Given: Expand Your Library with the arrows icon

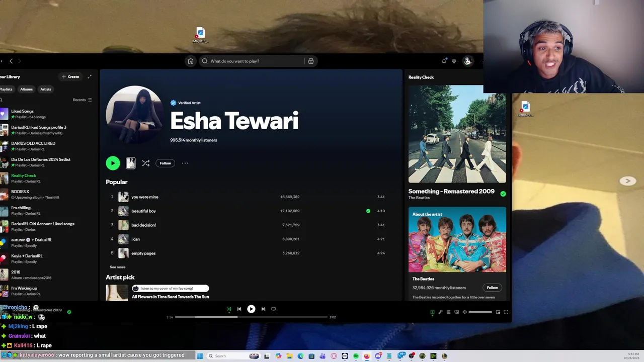Looking at the screenshot, I should 90,77.
